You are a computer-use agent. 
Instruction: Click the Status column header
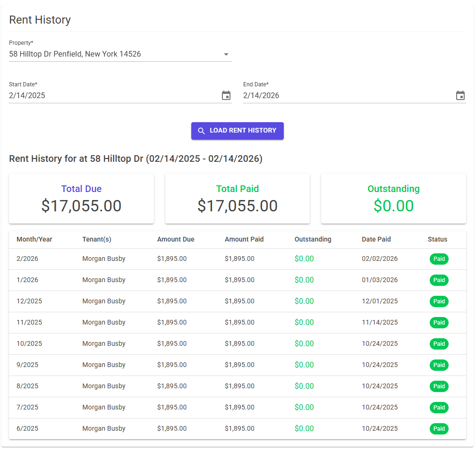pos(437,239)
